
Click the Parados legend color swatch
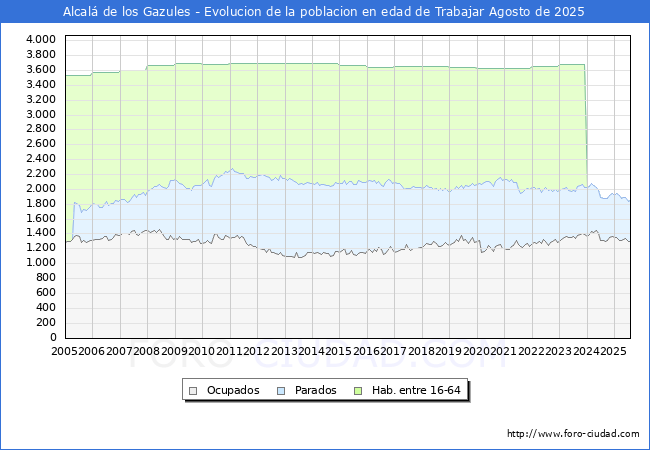click(x=281, y=391)
